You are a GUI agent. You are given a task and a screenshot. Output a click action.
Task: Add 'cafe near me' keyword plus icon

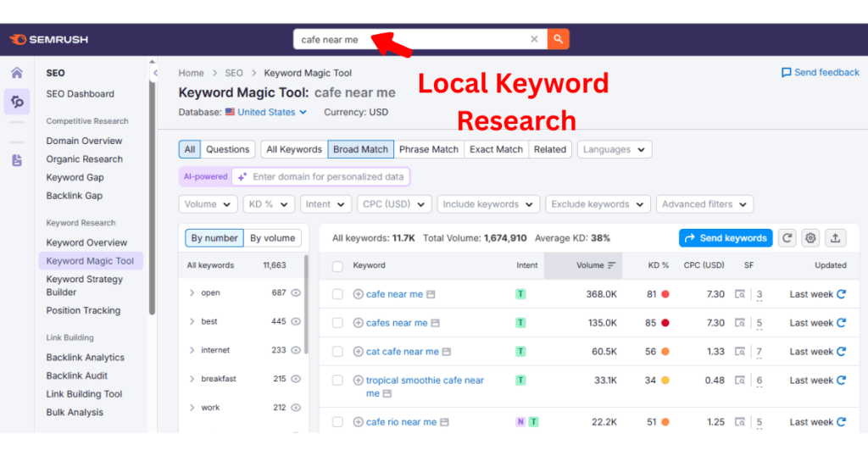(x=359, y=294)
